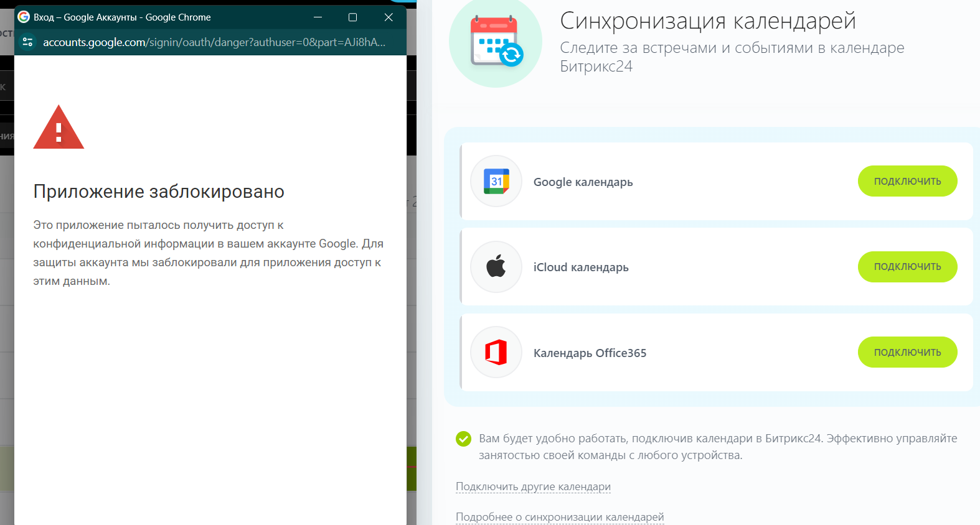Click the 'Синхронизация календарей' title
Viewport: 980px width, 525px height.
708,21
